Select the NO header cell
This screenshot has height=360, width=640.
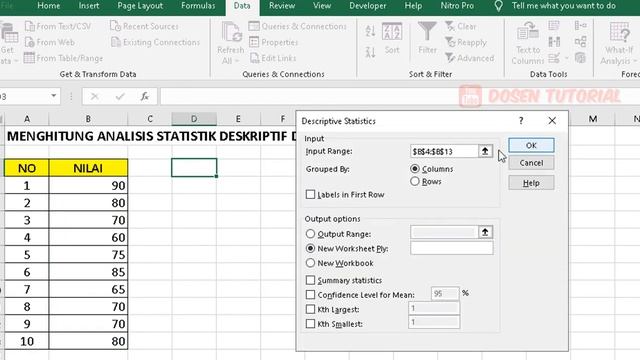coord(27,168)
